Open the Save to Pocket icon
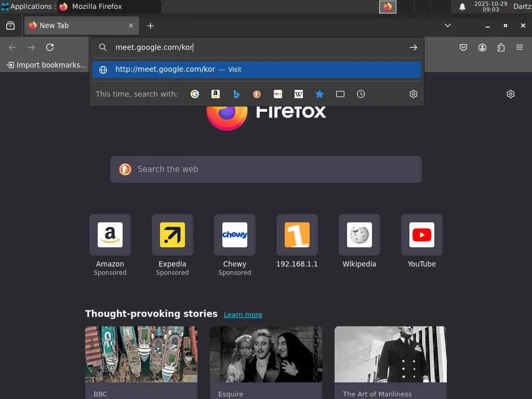532x399 pixels. pyautogui.click(x=463, y=47)
